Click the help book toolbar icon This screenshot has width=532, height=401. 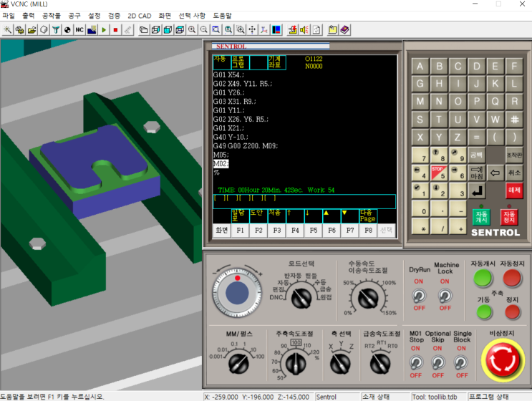tap(345, 30)
